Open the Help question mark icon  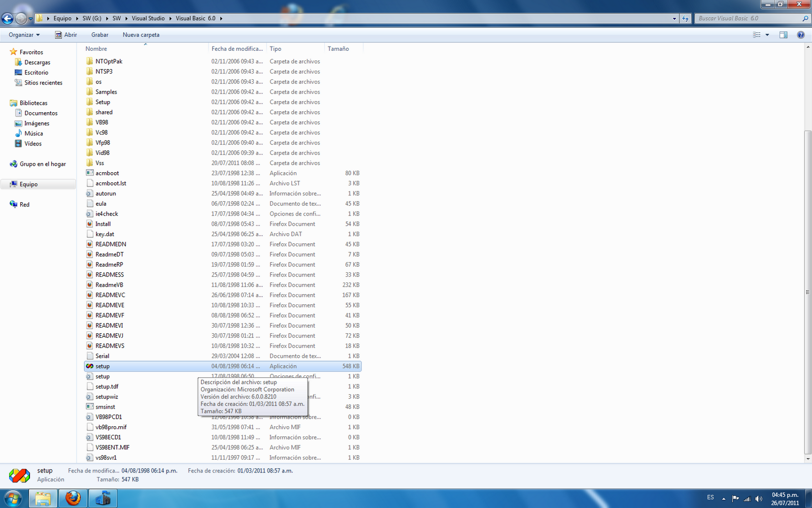[x=801, y=35]
